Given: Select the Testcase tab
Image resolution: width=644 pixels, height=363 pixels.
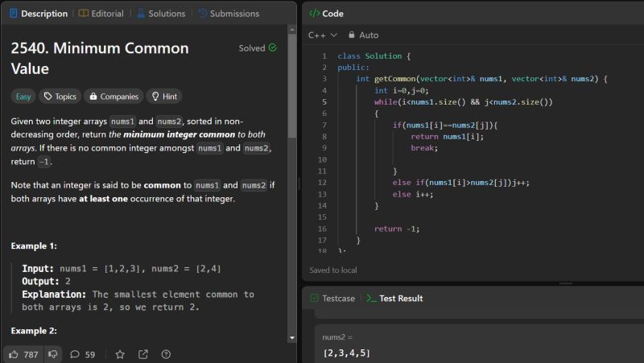Looking at the screenshot, I should tap(332, 299).
